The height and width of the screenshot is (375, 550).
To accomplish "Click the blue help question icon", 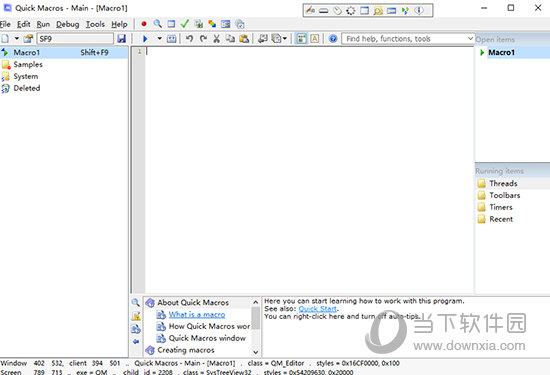I will (x=333, y=39).
